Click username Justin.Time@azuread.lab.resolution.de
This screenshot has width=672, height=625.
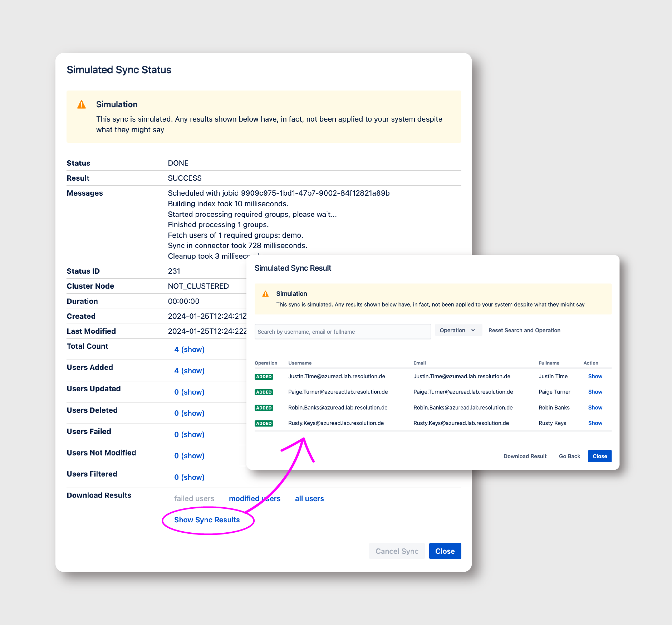click(337, 376)
